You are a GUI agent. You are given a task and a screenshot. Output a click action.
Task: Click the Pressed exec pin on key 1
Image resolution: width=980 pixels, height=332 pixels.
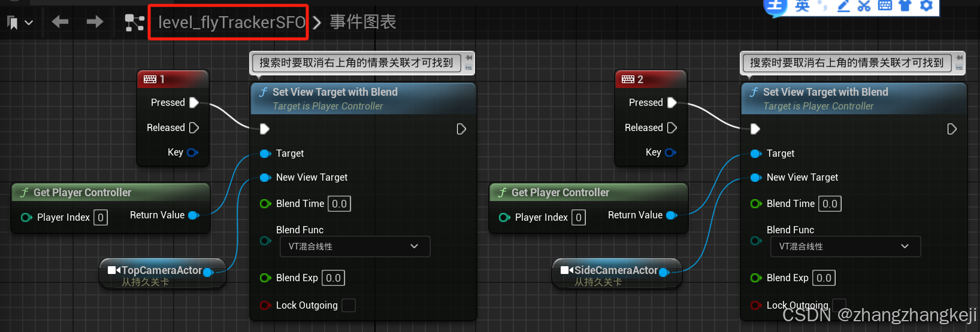[x=194, y=102]
